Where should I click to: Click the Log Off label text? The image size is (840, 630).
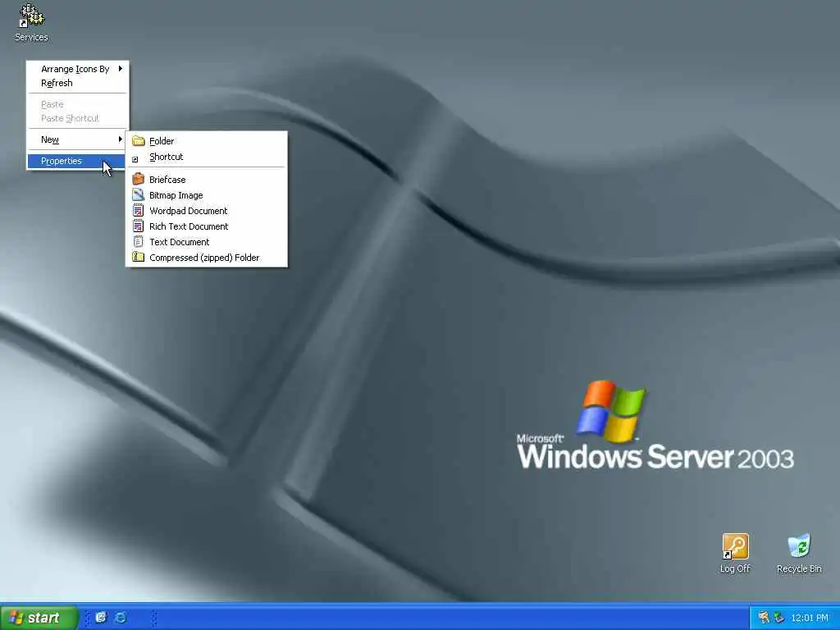[735, 568]
